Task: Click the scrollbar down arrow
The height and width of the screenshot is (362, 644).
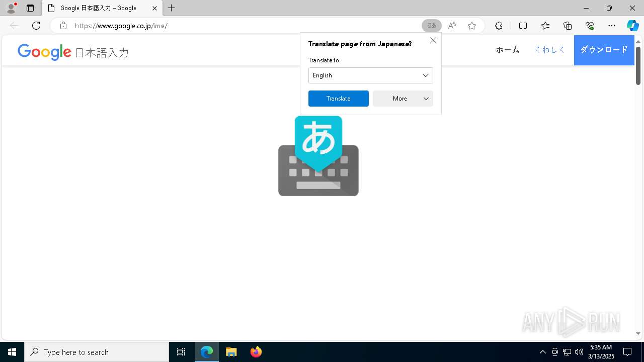Action: 638,333
